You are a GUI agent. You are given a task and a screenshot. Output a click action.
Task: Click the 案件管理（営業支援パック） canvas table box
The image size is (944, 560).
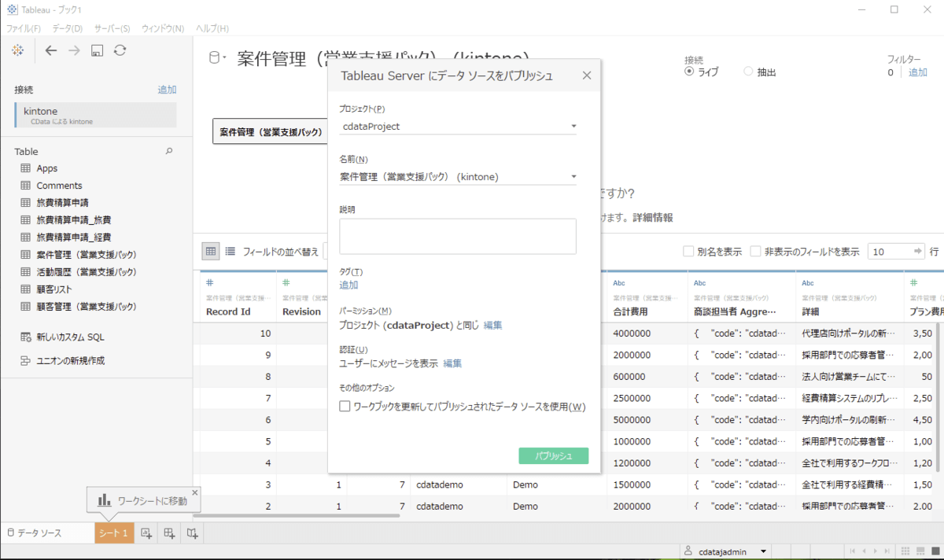[271, 131]
